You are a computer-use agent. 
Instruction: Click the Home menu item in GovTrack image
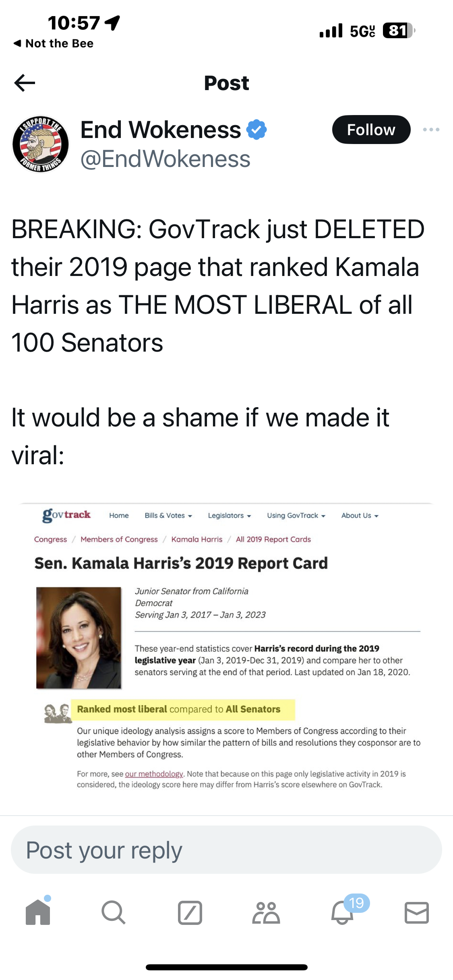[119, 515]
